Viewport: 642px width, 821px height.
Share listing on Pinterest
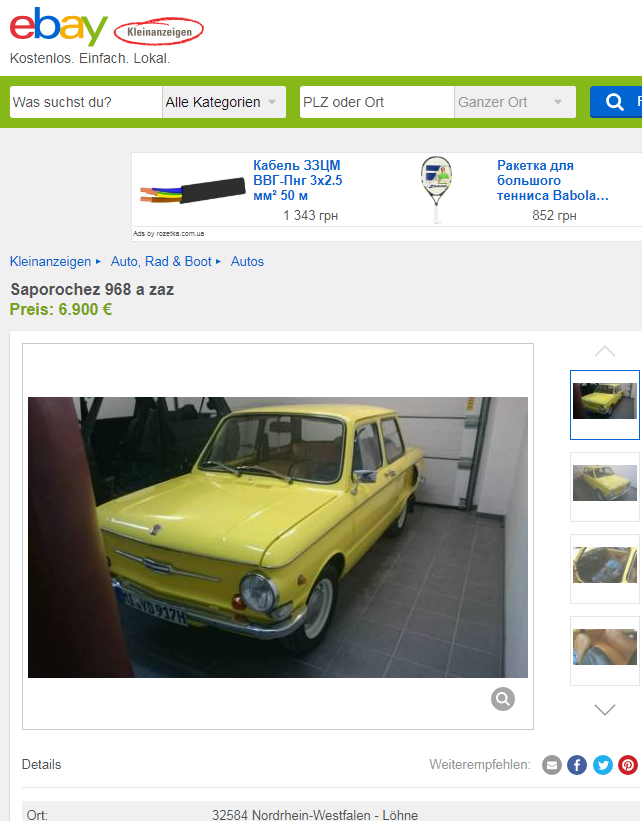[628, 765]
